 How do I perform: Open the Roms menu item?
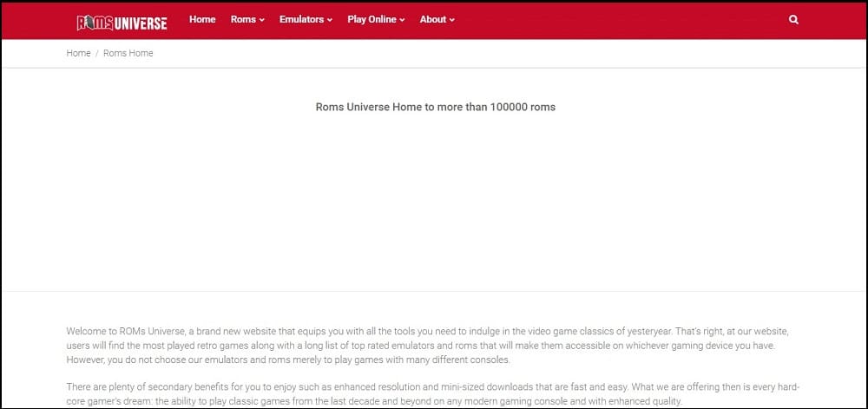pyautogui.click(x=247, y=19)
